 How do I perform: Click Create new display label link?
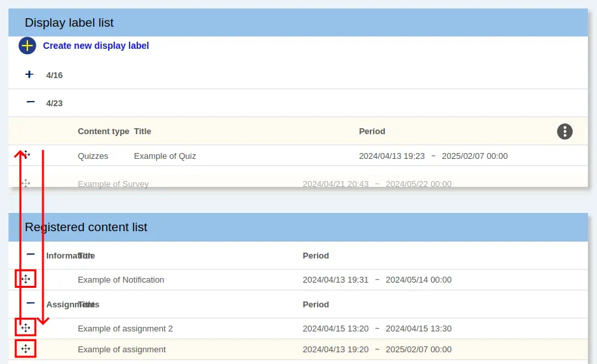point(96,46)
